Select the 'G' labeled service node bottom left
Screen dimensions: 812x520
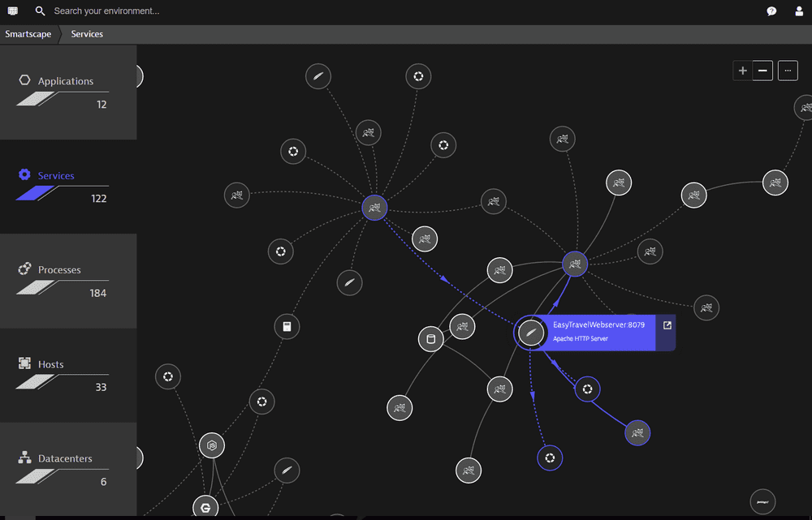pyautogui.click(x=205, y=506)
